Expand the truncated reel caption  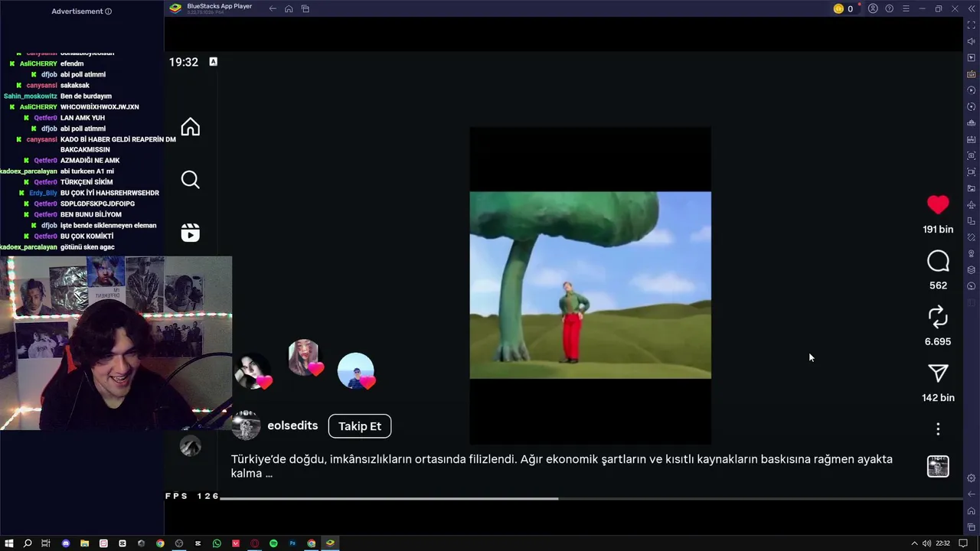click(x=562, y=466)
